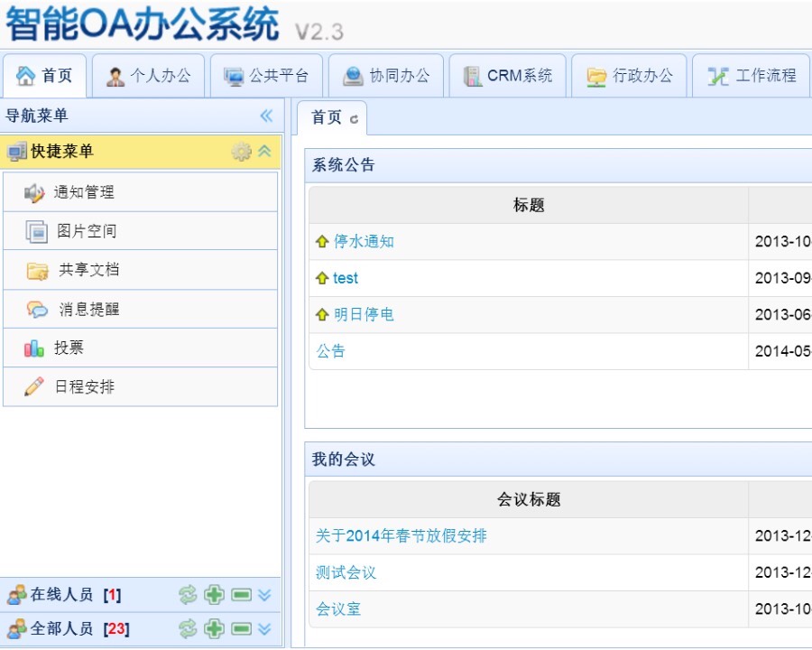Open the 关于2014年春节放假安排 meeting link
Screen dimensions: 812x650
[x=401, y=536]
